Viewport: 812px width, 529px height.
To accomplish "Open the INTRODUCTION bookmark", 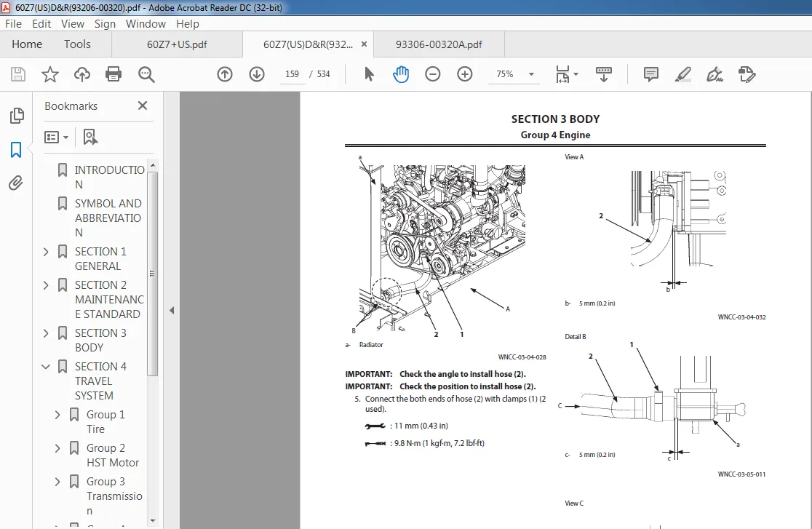I will [109, 178].
